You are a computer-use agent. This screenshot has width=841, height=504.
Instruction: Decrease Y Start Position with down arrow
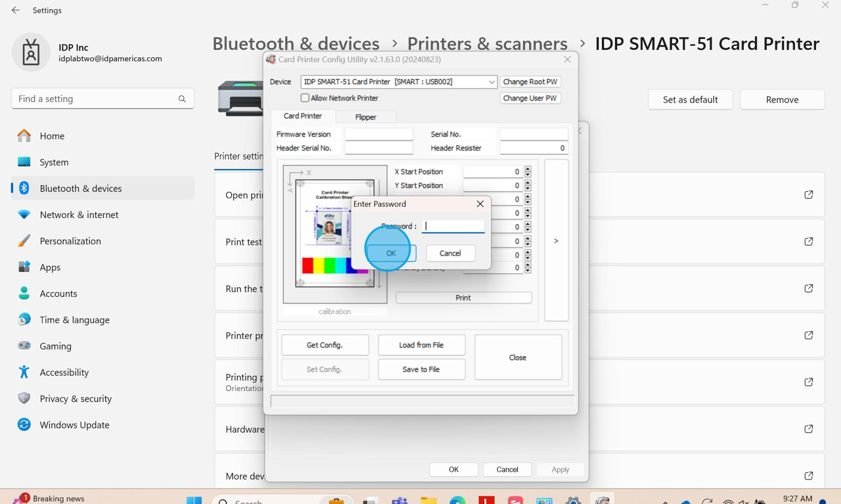click(528, 189)
